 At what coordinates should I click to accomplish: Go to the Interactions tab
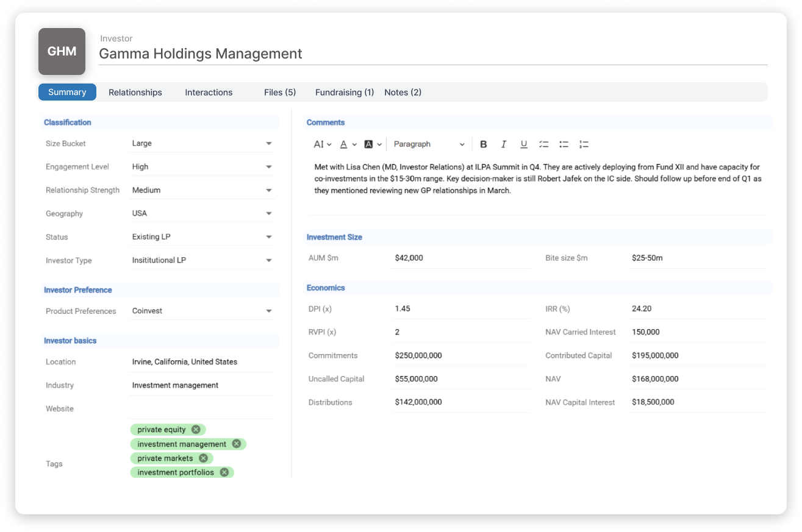(x=209, y=93)
